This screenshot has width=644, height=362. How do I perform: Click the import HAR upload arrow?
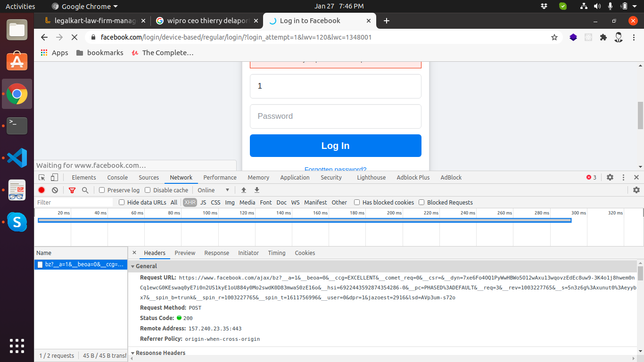coord(244,190)
